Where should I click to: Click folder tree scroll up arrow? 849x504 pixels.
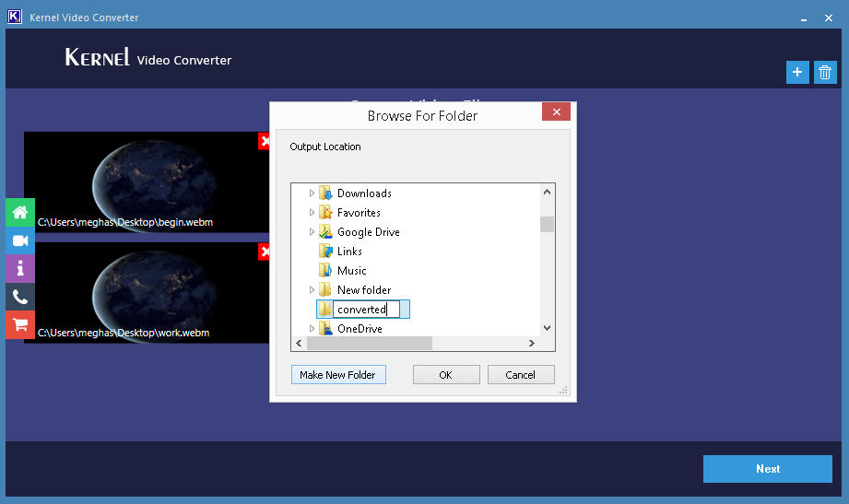[x=547, y=192]
